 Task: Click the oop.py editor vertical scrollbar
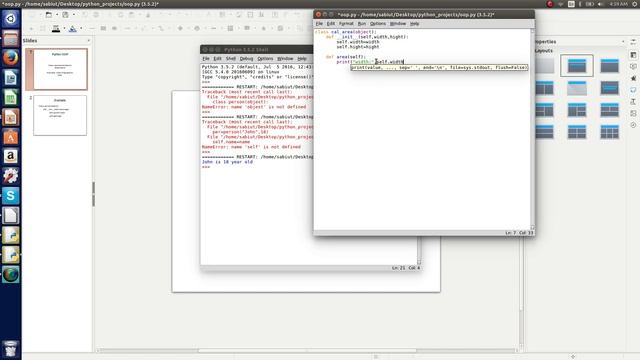click(x=532, y=129)
